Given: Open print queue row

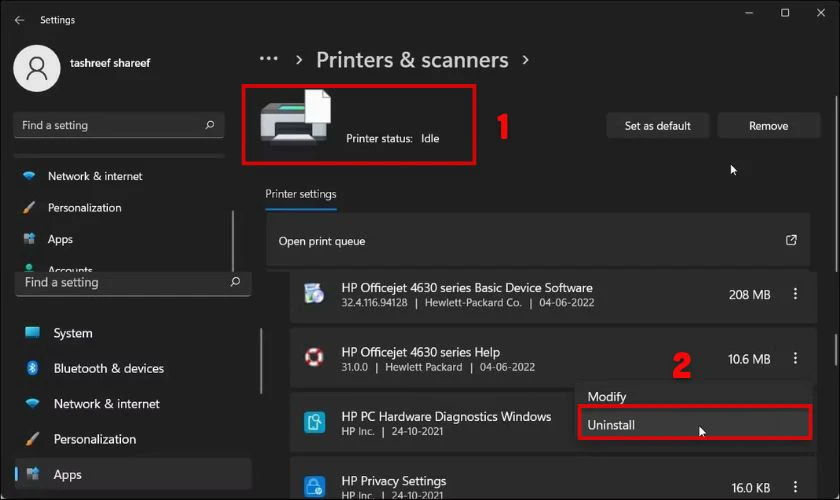Looking at the screenshot, I should (538, 241).
